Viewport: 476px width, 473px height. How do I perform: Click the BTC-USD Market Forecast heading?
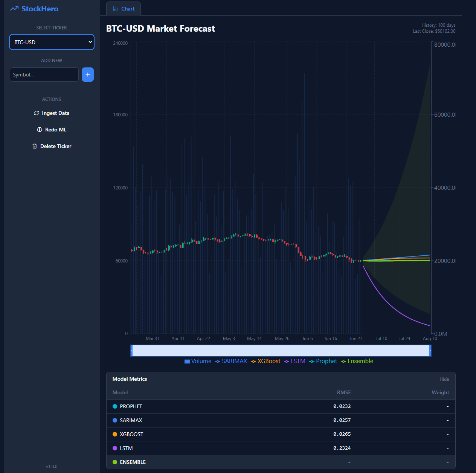pos(160,29)
